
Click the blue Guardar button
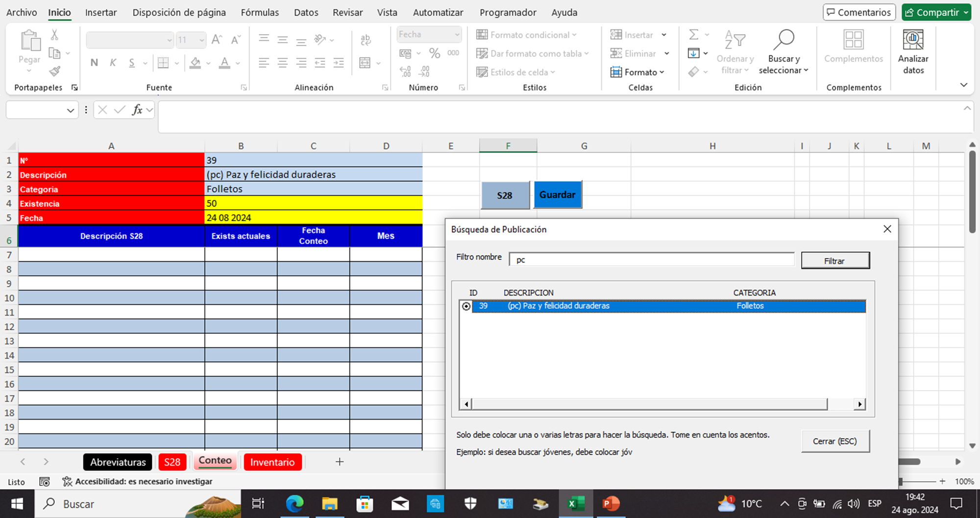(x=557, y=195)
